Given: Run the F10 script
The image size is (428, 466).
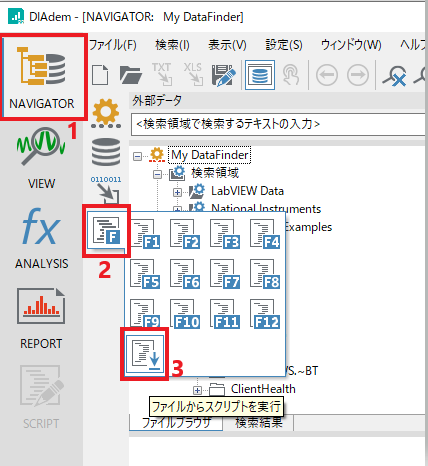Looking at the screenshot, I should coord(185,314).
